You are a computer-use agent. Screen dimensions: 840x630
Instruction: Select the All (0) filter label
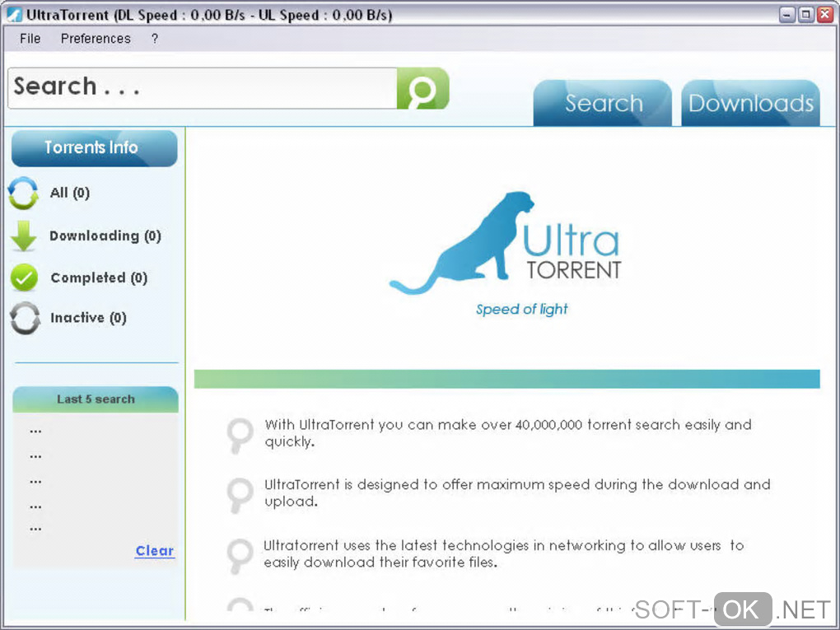[x=70, y=193]
